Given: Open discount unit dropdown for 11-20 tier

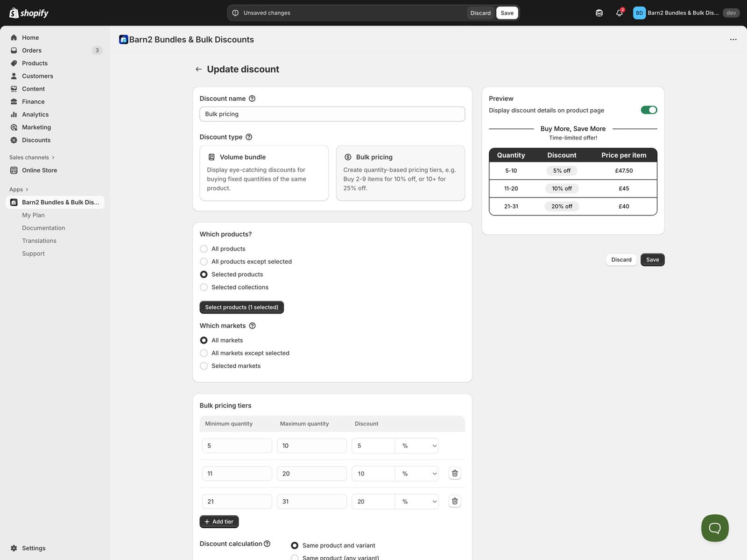Looking at the screenshot, I should (417, 474).
